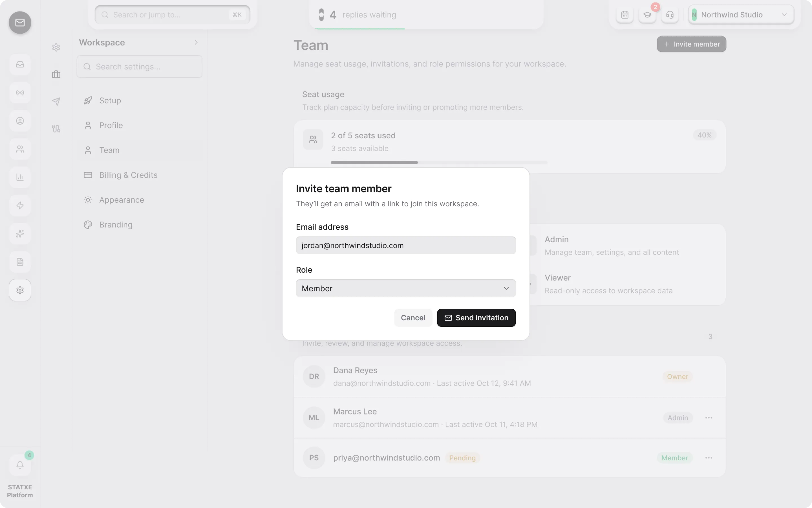Screen dimensions: 812x508
Task: Open the more options menu for priya pending invite
Action: [x=709, y=458]
